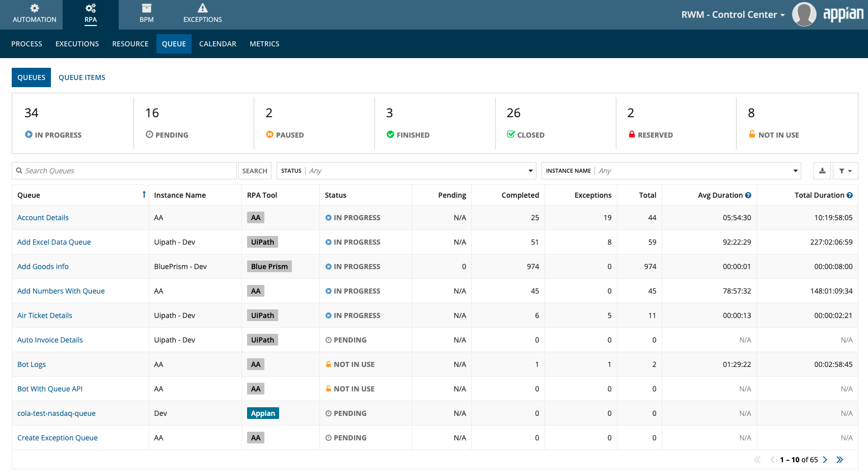The image size is (868, 474).
Task: Click the In Progress play icon in summary
Action: tap(29, 135)
